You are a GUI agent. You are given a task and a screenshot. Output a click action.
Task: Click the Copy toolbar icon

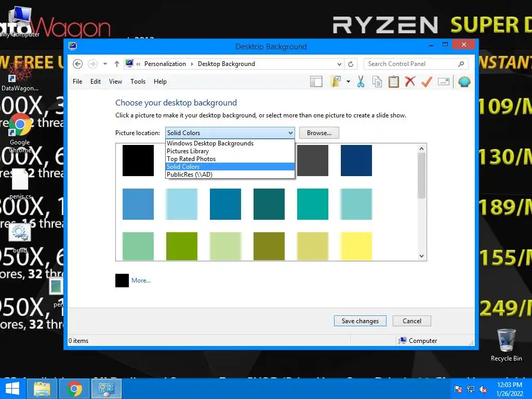tap(377, 82)
